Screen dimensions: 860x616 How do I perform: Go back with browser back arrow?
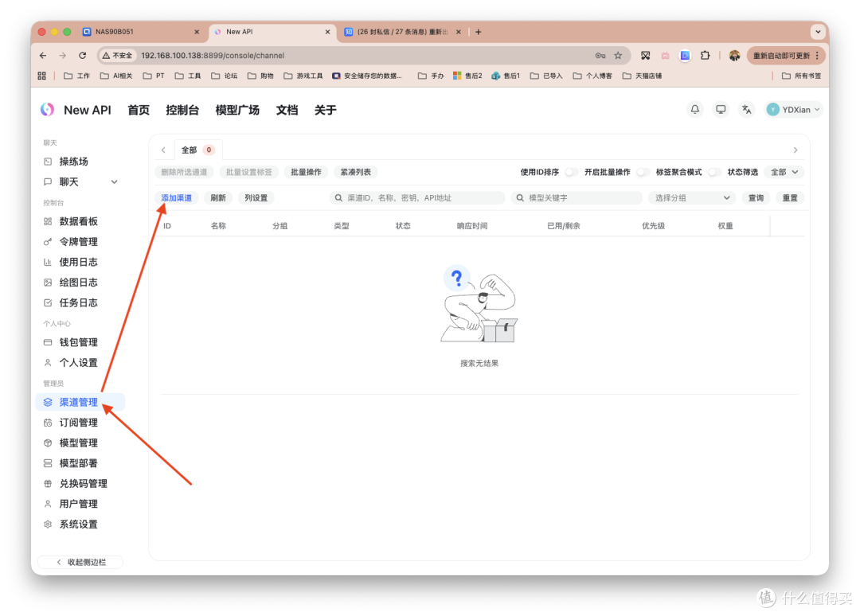[43, 56]
